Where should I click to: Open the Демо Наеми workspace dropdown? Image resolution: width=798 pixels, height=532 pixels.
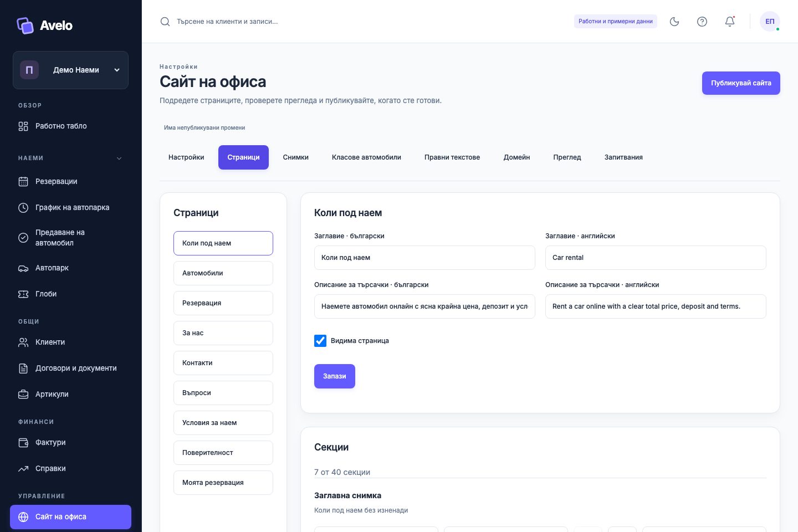tap(70, 70)
